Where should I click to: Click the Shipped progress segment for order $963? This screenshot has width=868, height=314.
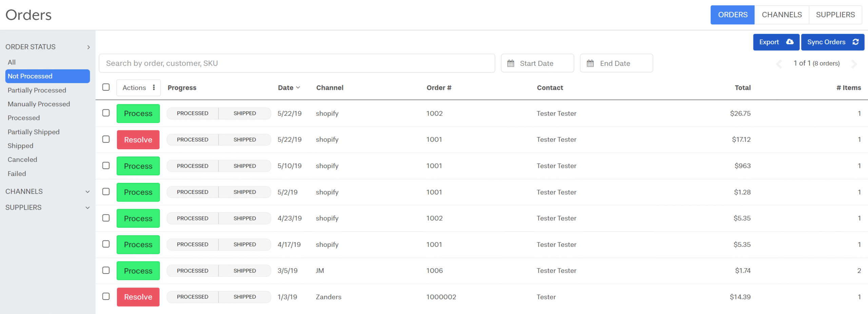(244, 166)
